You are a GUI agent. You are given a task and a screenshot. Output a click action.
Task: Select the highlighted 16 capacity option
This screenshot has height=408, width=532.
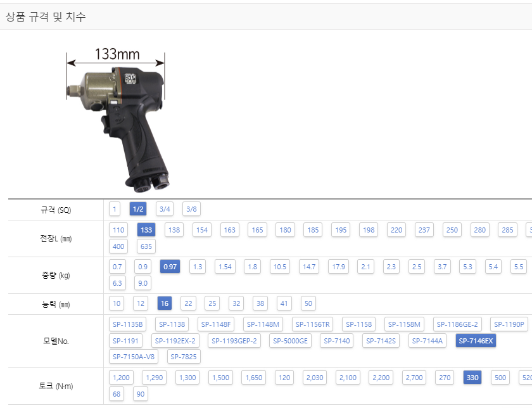[165, 303]
